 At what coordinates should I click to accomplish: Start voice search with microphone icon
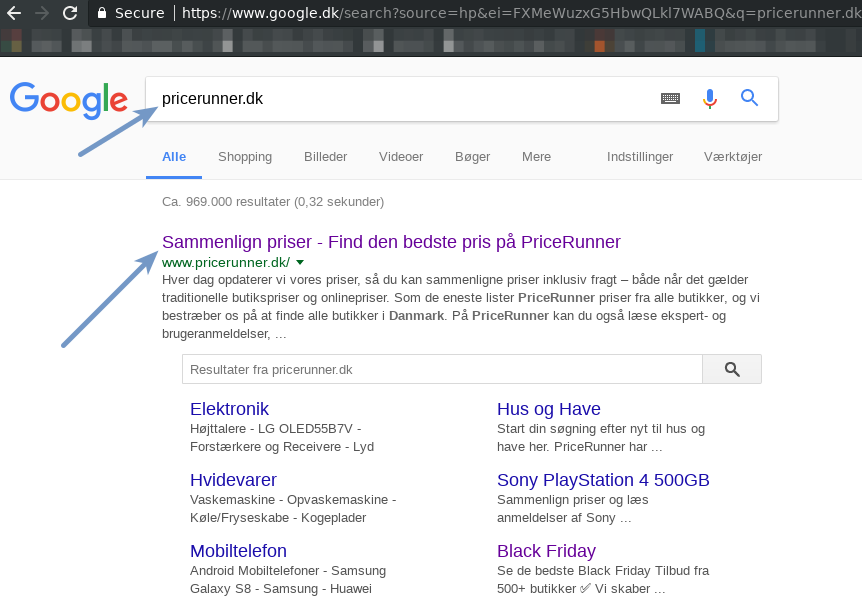click(710, 98)
